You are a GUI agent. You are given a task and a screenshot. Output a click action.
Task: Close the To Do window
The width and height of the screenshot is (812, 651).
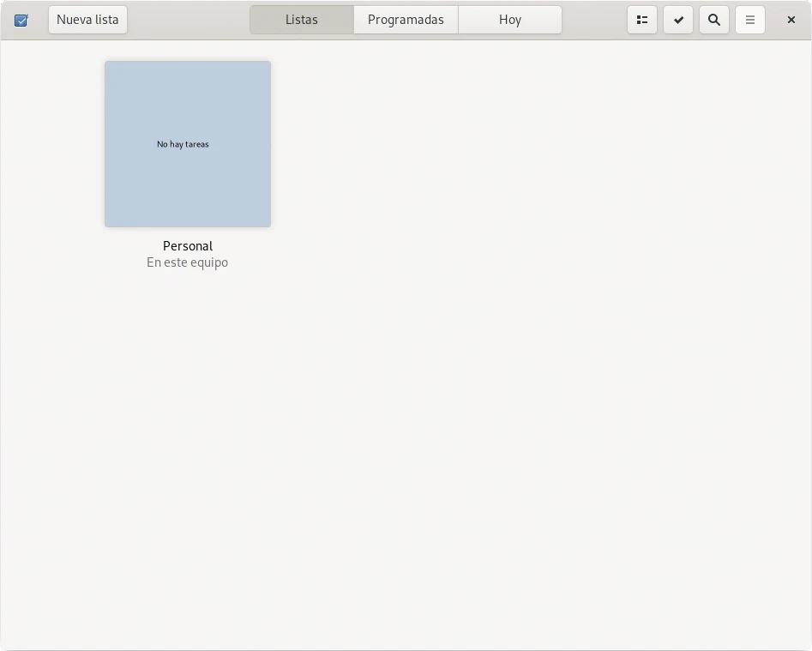coord(791,20)
